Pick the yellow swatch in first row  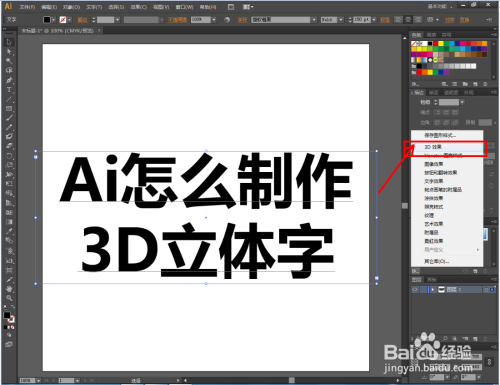(441, 44)
